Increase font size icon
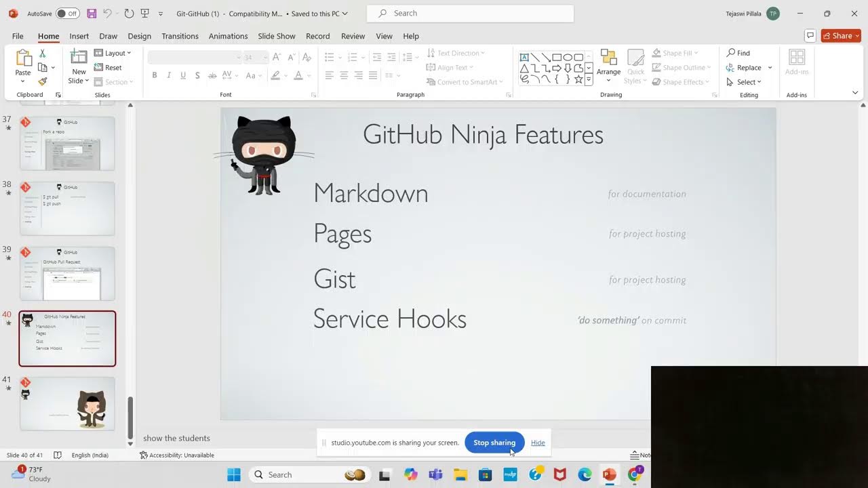This screenshot has width=868, height=488. [x=277, y=58]
